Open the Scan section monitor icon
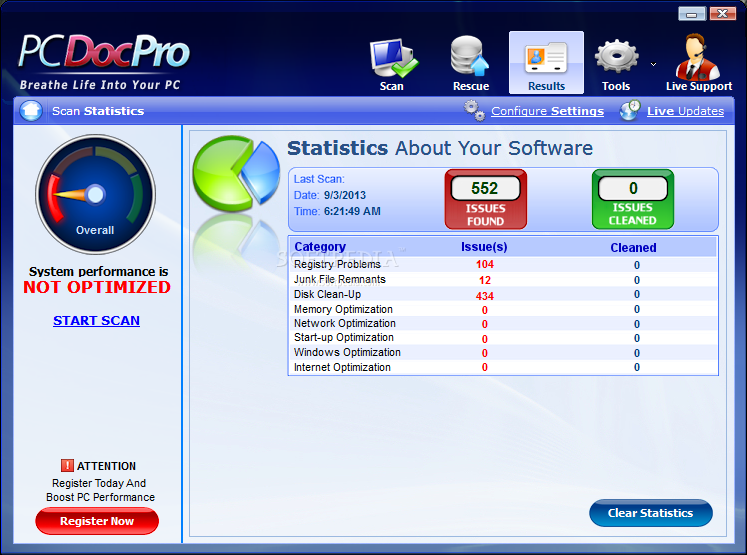Image resolution: width=747 pixels, height=555 pixels. 394,58
